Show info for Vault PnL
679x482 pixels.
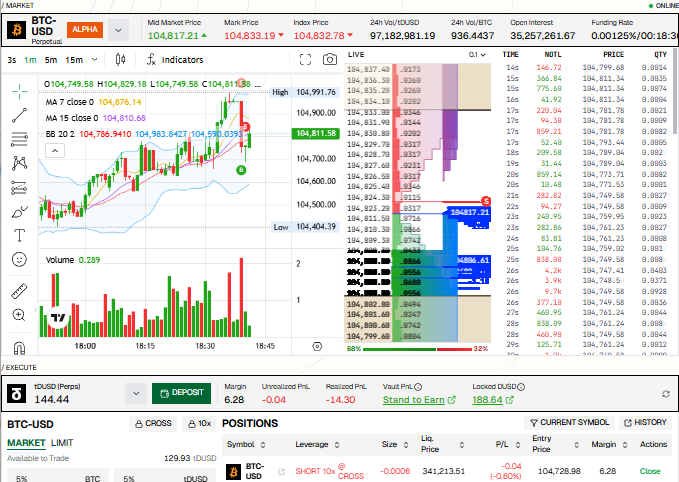pyautogui.click(x=418, y=387)
